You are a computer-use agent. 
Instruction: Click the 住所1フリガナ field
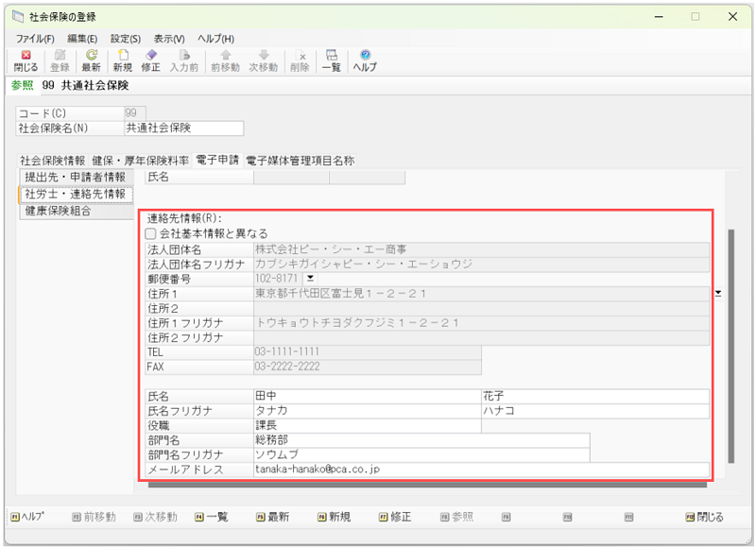[x=481, y=323]
